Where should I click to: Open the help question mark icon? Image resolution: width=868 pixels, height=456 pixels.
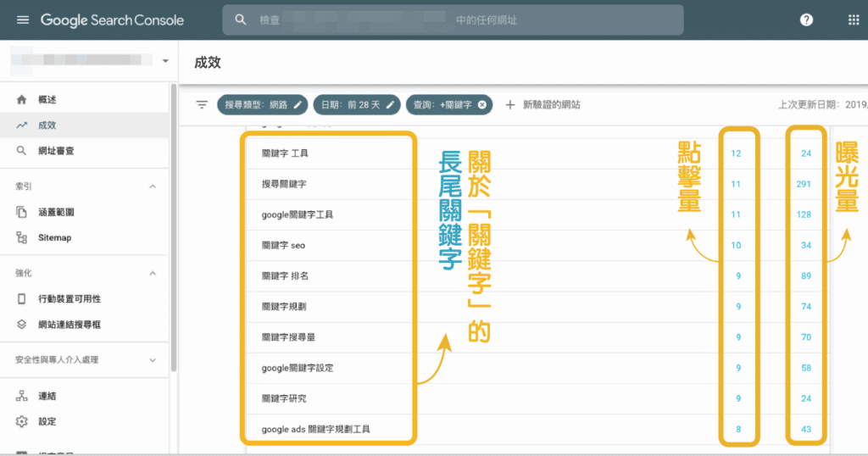click(807, 20)
